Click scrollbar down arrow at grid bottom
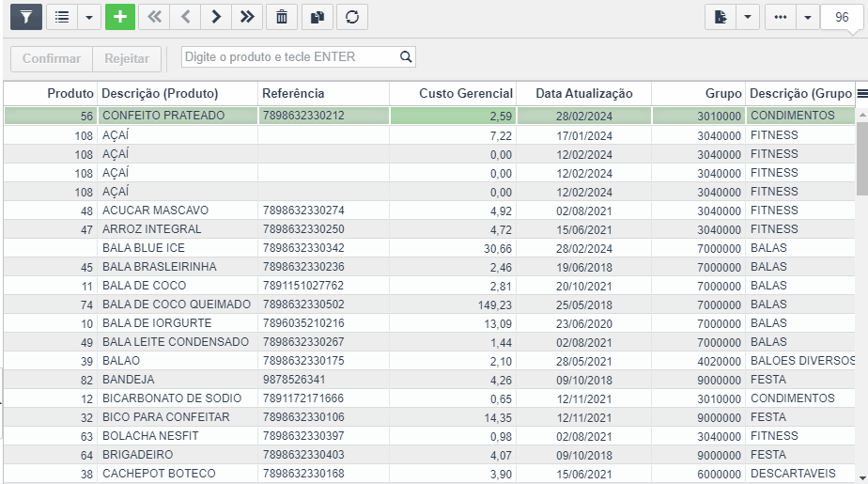Viewport: 868px width, 484px height. coord(862,478)
